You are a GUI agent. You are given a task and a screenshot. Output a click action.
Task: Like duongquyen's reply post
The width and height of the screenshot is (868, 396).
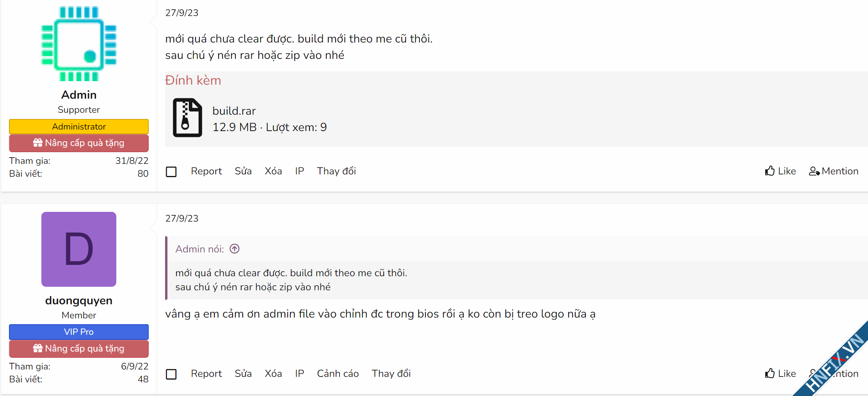coord(780,373)
